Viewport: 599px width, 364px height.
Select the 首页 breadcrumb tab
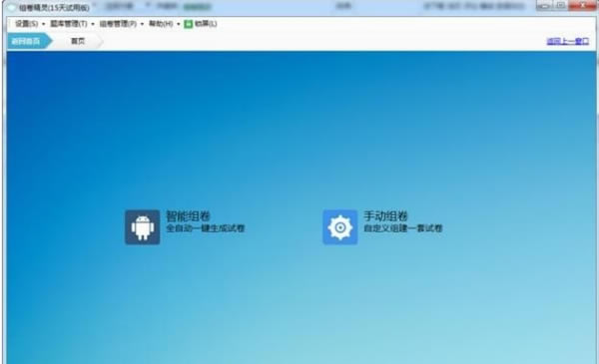(x=78, y=41)
